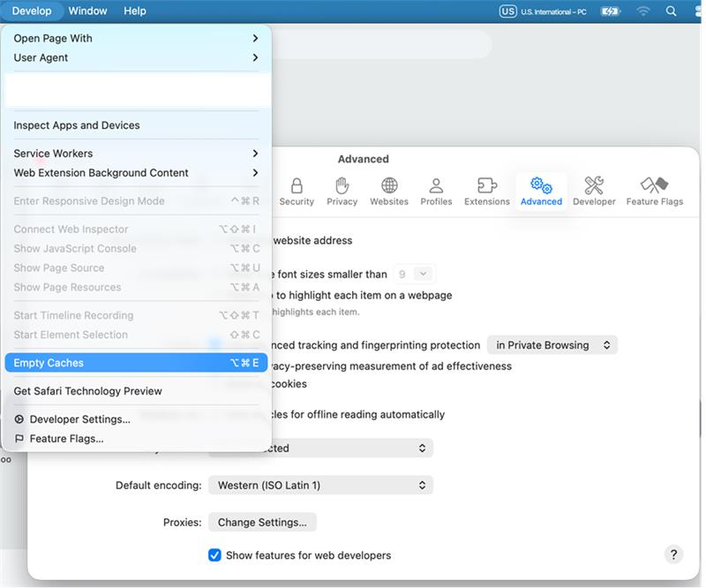Choose Empty Caches from the Develop menu

tap(136, 363)
